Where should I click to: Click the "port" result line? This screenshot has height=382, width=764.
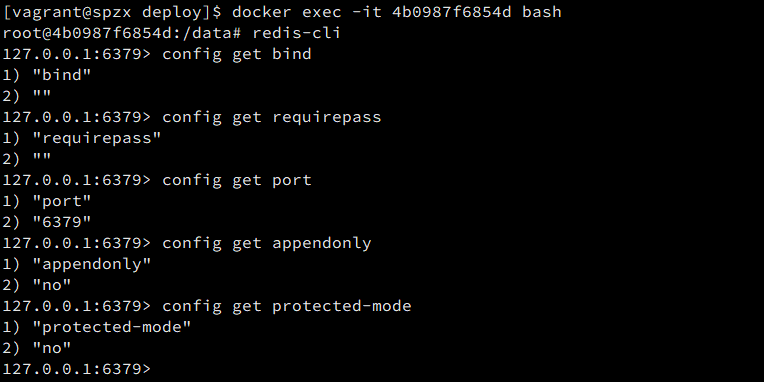47,201
